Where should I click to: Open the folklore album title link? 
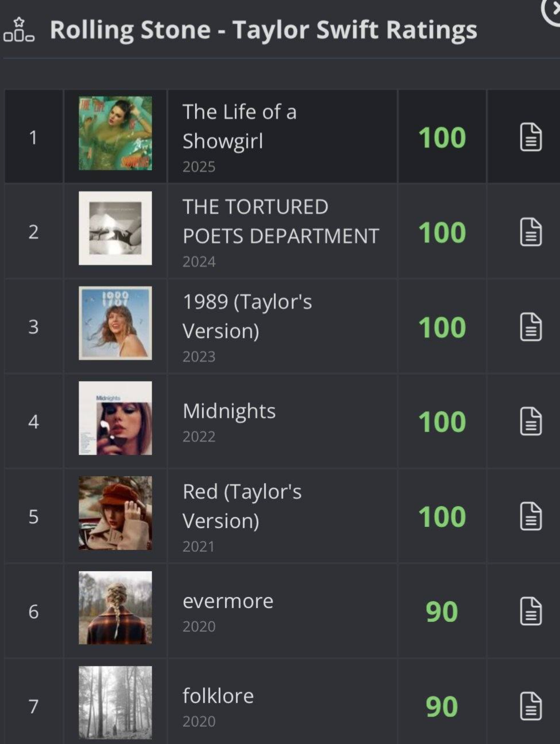point(218,696)
